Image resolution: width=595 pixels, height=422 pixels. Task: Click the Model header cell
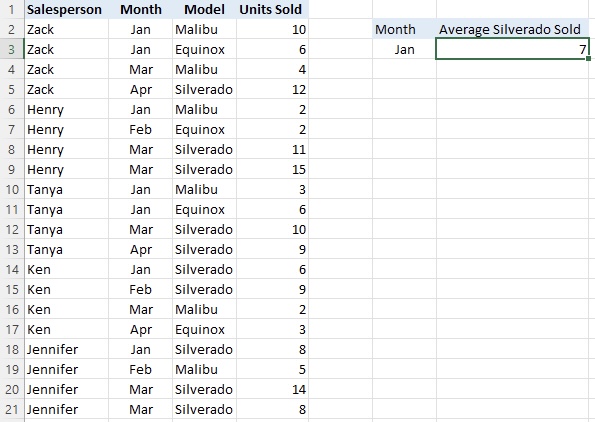click(x=204, y=9)
